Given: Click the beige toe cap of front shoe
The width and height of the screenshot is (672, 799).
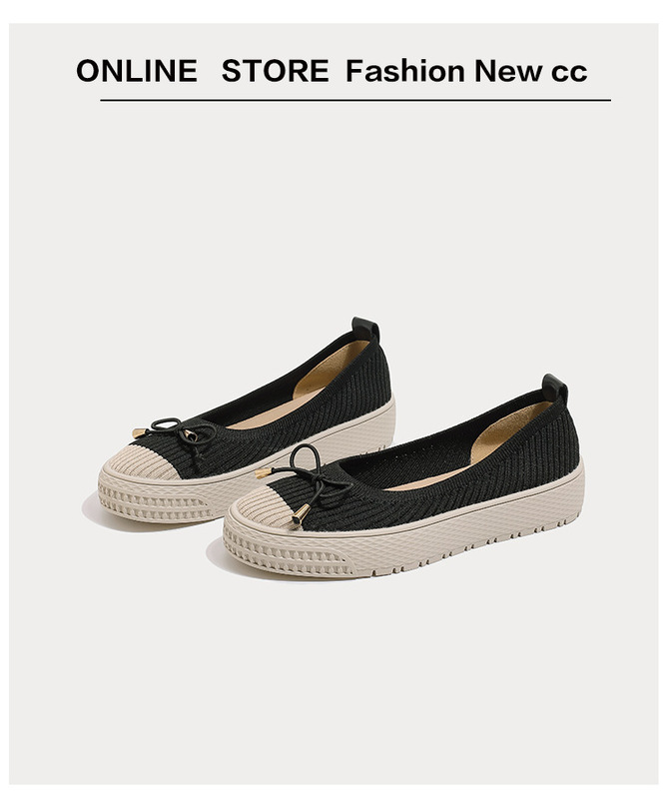Looking at the screenshot, I should [x=267, y=506].
